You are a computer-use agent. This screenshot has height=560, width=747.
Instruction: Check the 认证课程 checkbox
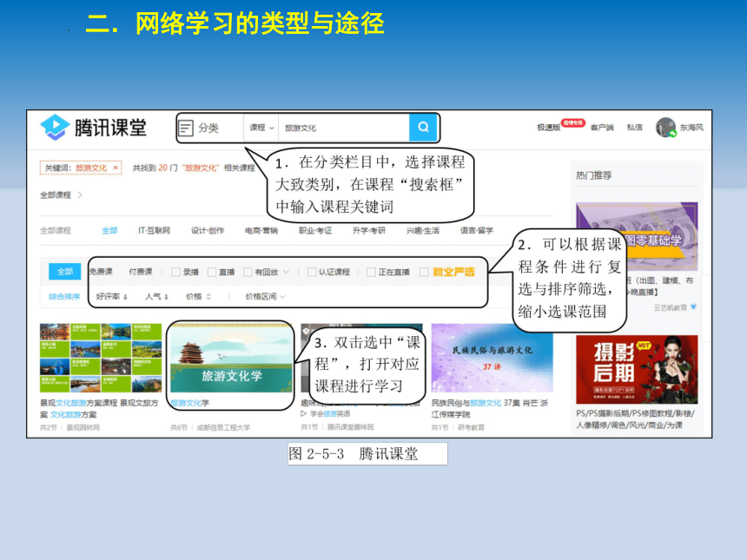click(312, 272)
